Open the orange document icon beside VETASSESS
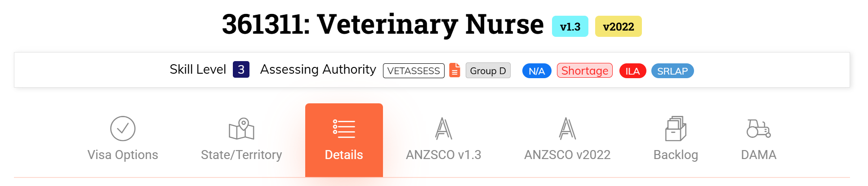Image resolution: width=868 pixels, height=186 pixels. (x=454, y=71)
